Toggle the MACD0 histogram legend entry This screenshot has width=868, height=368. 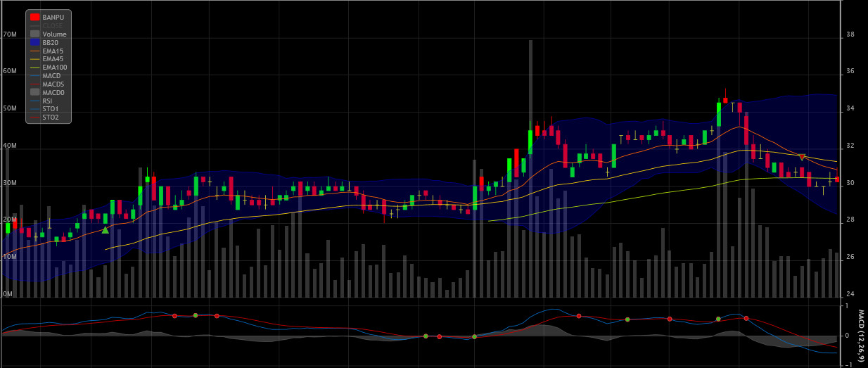click(x=46, y=92)
